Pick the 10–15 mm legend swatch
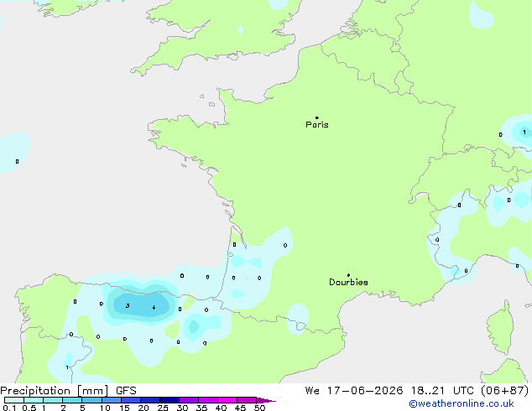The width and height of the screenshot is (532, 411). [111, 400]
